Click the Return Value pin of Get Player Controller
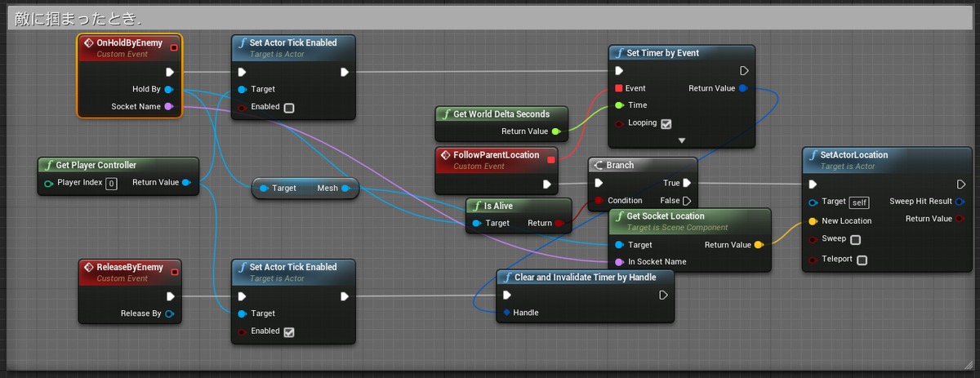Screen dimensions: 980x378 tap(187, 182)
